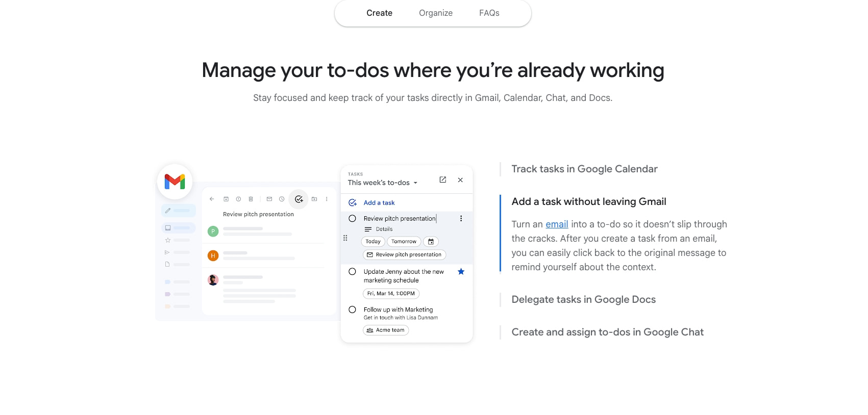Open the calendar date picker chip
This screenshot has height=415, width=868.
click(431, 242)
